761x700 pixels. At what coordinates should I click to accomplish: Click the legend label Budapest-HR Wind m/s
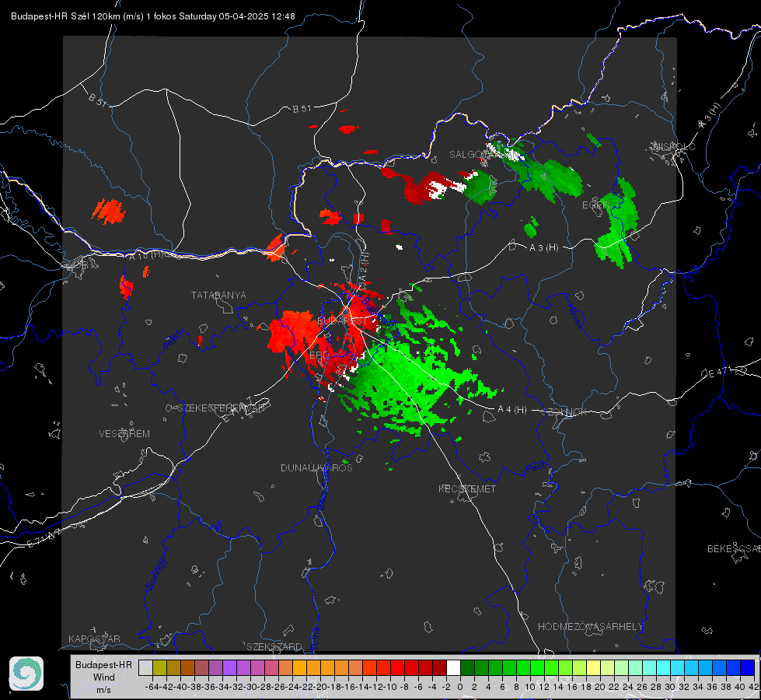click(104, 677)
